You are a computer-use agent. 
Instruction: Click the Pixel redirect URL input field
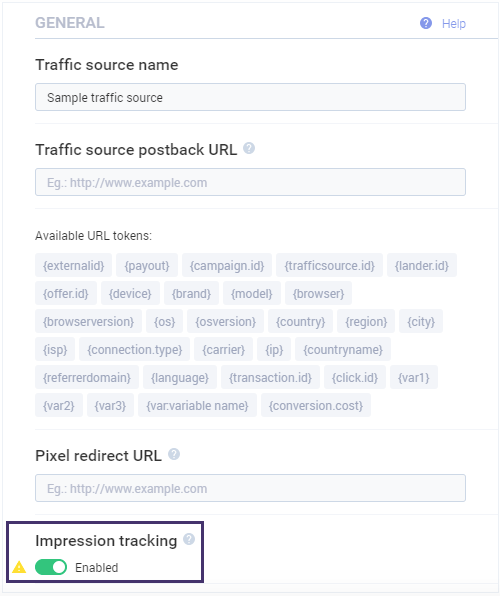click(250, 488)
